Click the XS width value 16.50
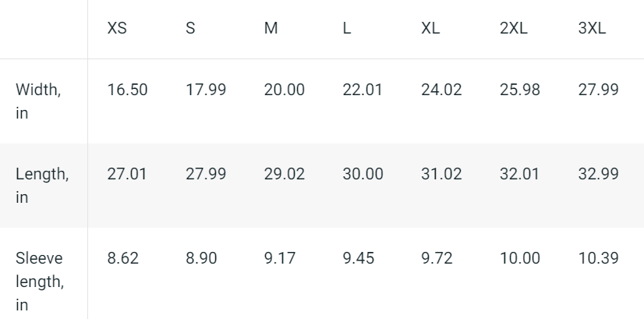The height and width of the screenshot is (319, 644). (127, 90)
